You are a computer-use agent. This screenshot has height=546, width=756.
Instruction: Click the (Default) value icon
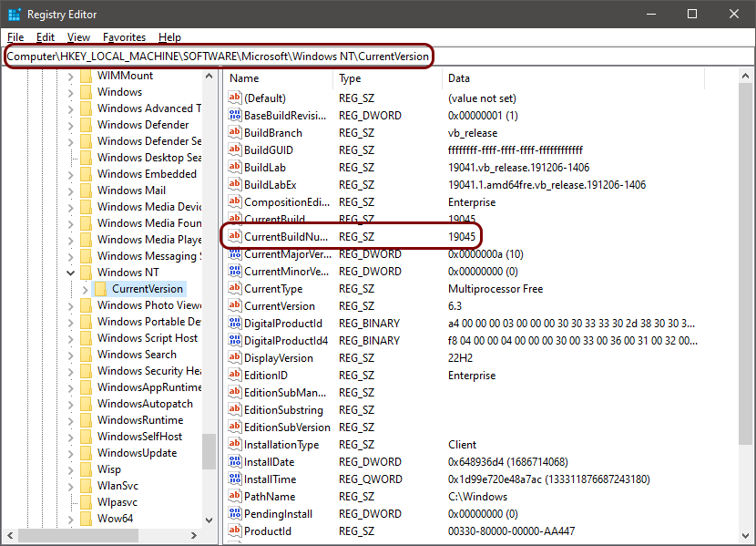point(235,98)
